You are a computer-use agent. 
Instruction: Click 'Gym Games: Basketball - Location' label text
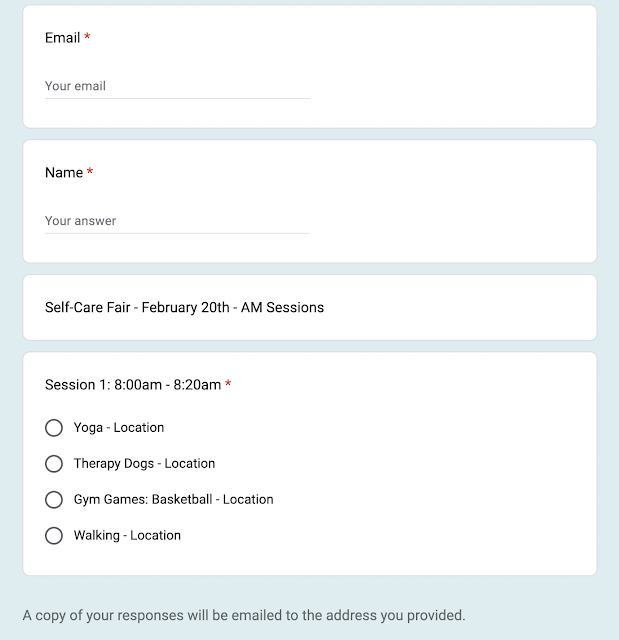pos(173,500)
